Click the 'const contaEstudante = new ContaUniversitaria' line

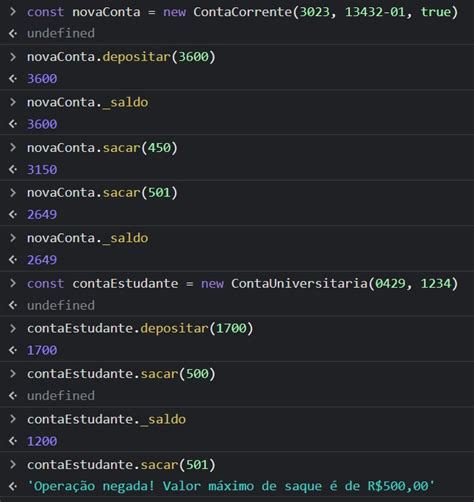tap(242, 284)
